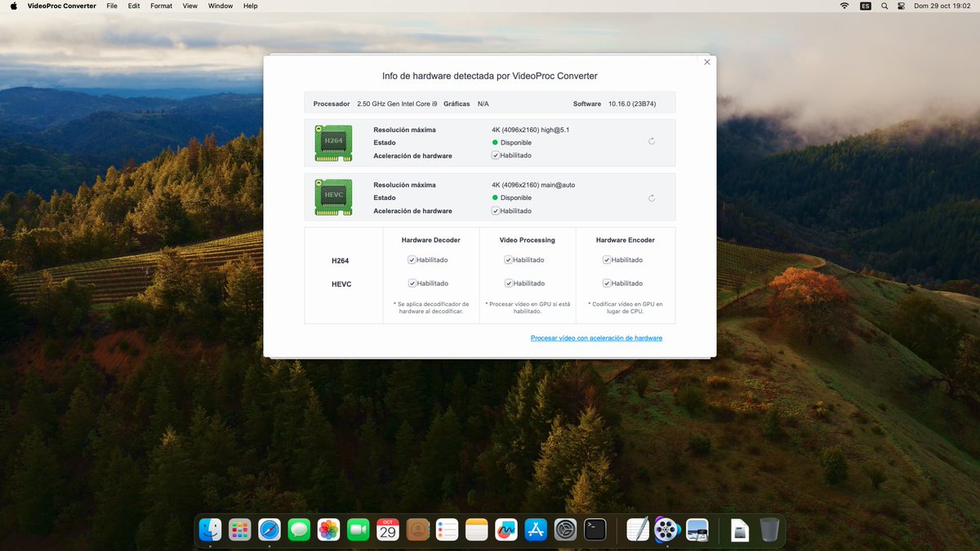
Task: Click Procesar vídeo con aceleración de hardware link
Action: click(x=596, y=337)
